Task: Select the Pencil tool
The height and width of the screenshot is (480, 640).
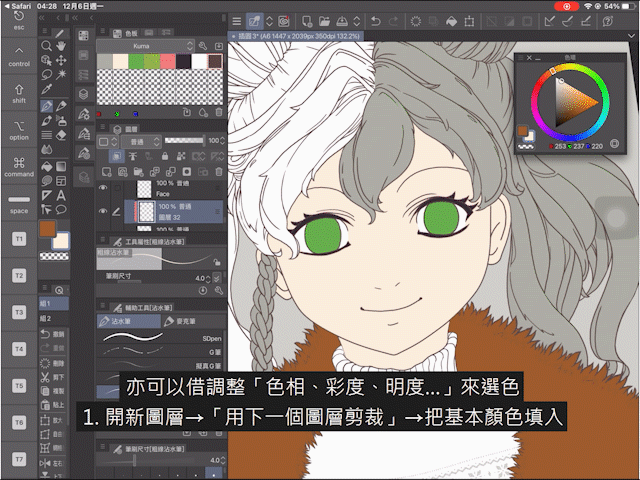Action: pos(61,106)
